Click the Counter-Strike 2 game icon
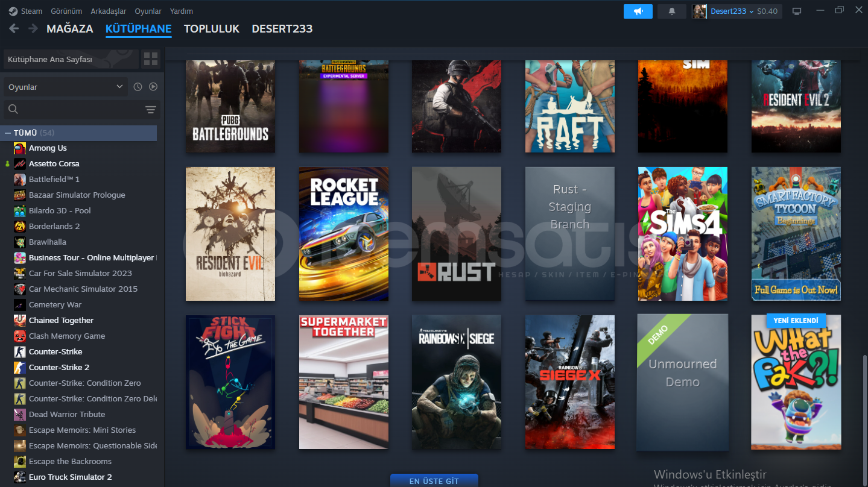Screen dimensions: 868x487 coord(20,368)
